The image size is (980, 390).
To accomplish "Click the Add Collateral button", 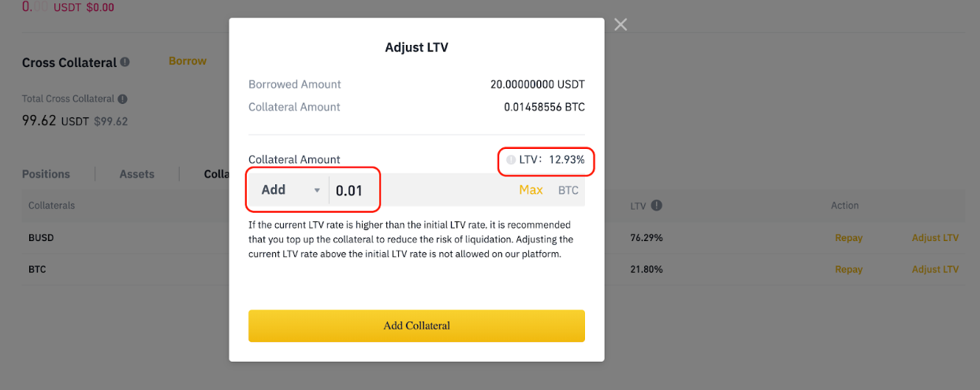I will click(416, 325).
